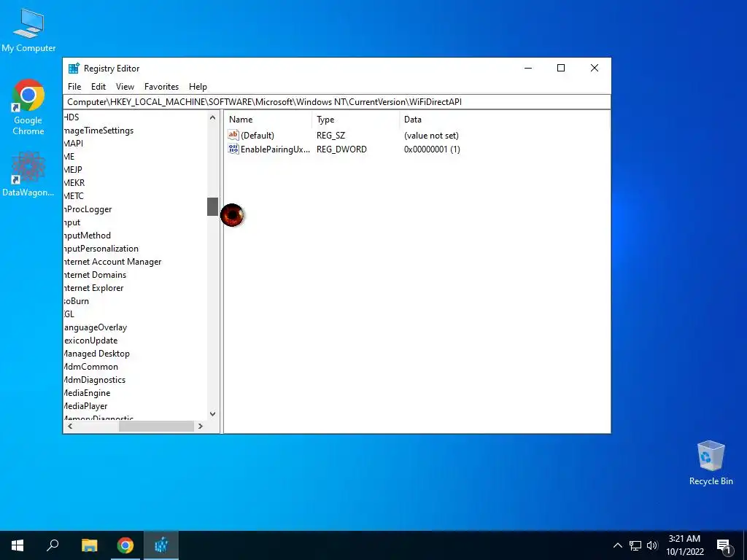
Task: Open the Recycle Bin desktop icon
Action: (711, 463)
